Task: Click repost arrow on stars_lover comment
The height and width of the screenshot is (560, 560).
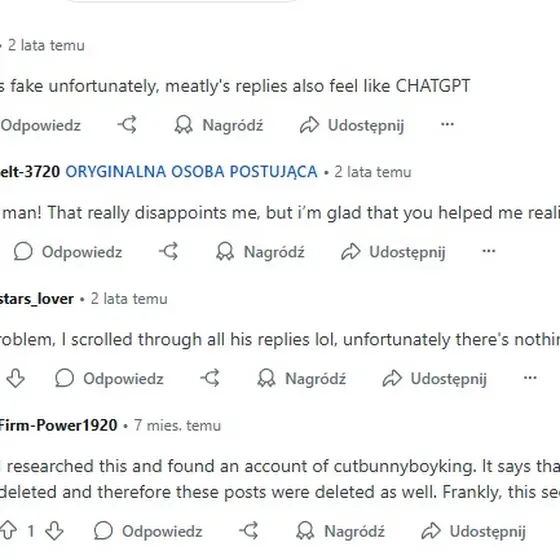Action: pos(210,378)
